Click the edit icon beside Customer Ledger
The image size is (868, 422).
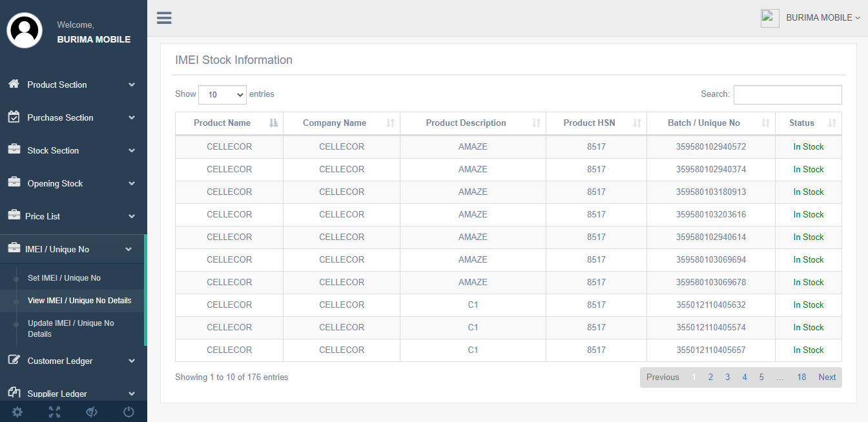click(x=14, y=360)
